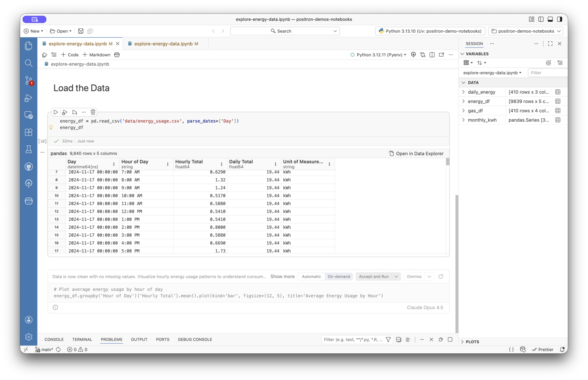The height and width of the screenshot is (380, 588).
Task: Expand the daily_energy variable
Action: pyautogui.click(x=463, y=92)
